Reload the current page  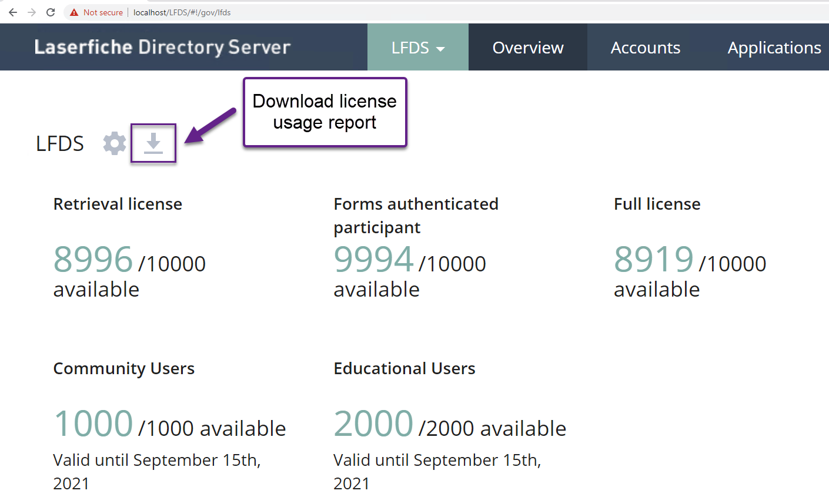(51, 12)
